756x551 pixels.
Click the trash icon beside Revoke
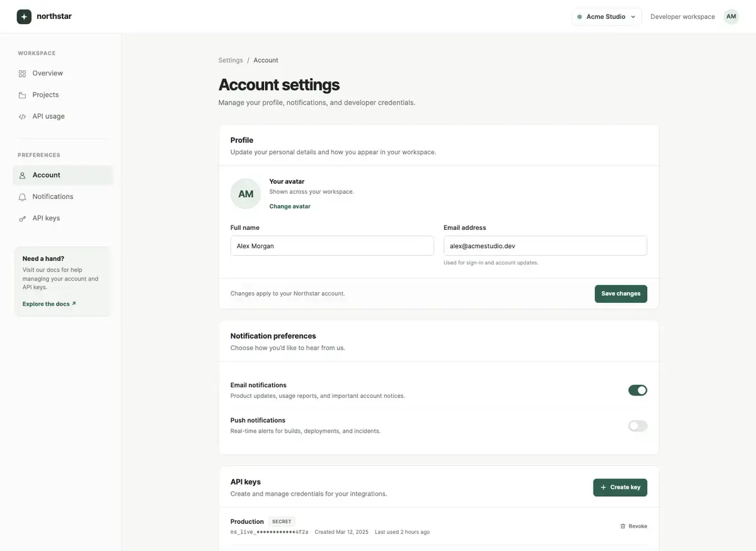(x=622, y=526)
